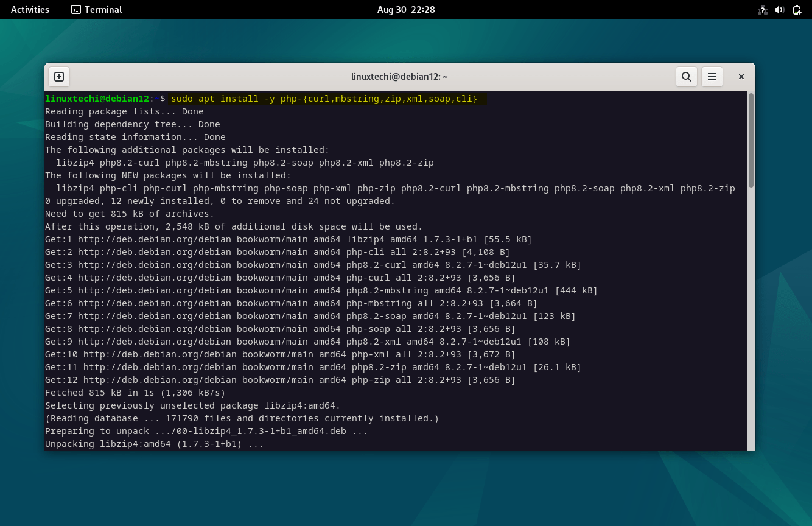This screenshot has width=812, height=526.
Task: Open the Terminal menu in the top bar
Action: [96, 9]
